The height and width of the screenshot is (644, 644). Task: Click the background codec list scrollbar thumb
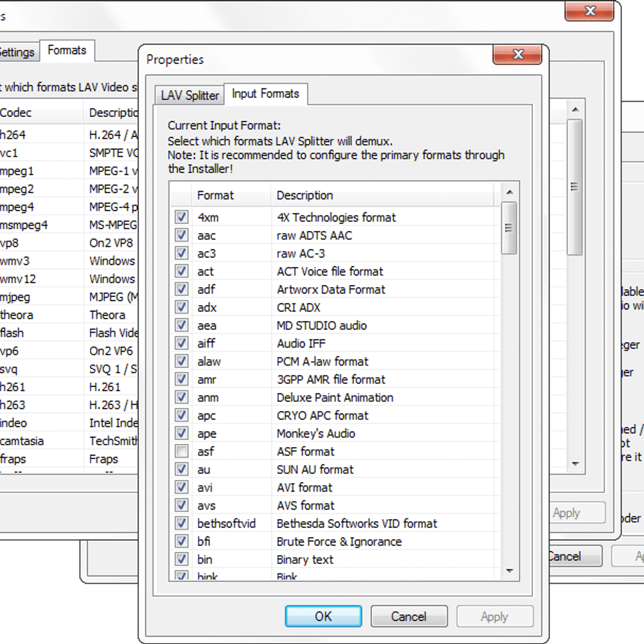[x=575, y=187]
